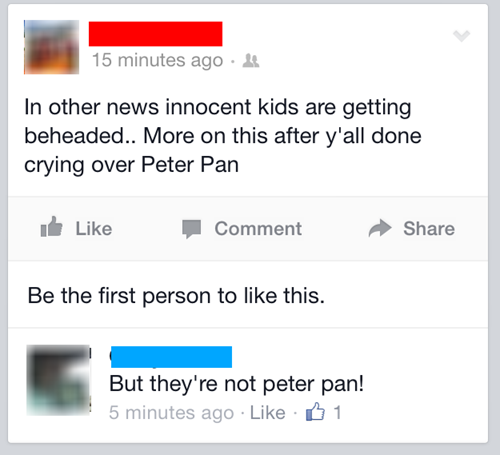500x455 pixels.
Task: Click the blue thumbs-up on the comment
Action: pyautogui.click(x=315, y=412)
